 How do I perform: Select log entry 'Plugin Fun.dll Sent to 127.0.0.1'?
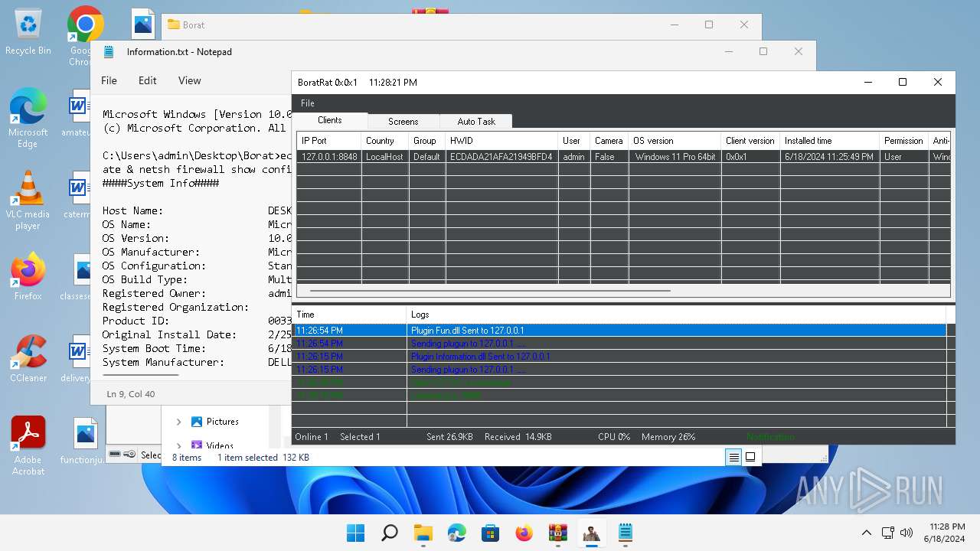pyautogui.click(x=619, y=331)
